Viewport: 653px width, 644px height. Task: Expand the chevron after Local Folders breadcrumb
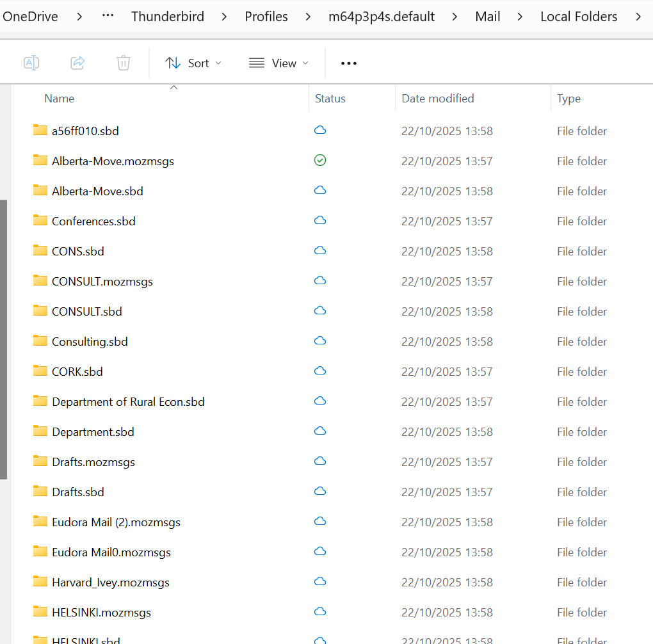click(x=638, y=17)
